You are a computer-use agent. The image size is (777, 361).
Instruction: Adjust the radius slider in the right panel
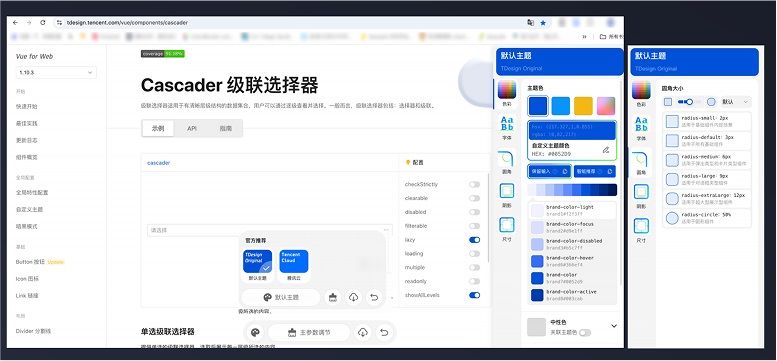(x=689, y=102)
